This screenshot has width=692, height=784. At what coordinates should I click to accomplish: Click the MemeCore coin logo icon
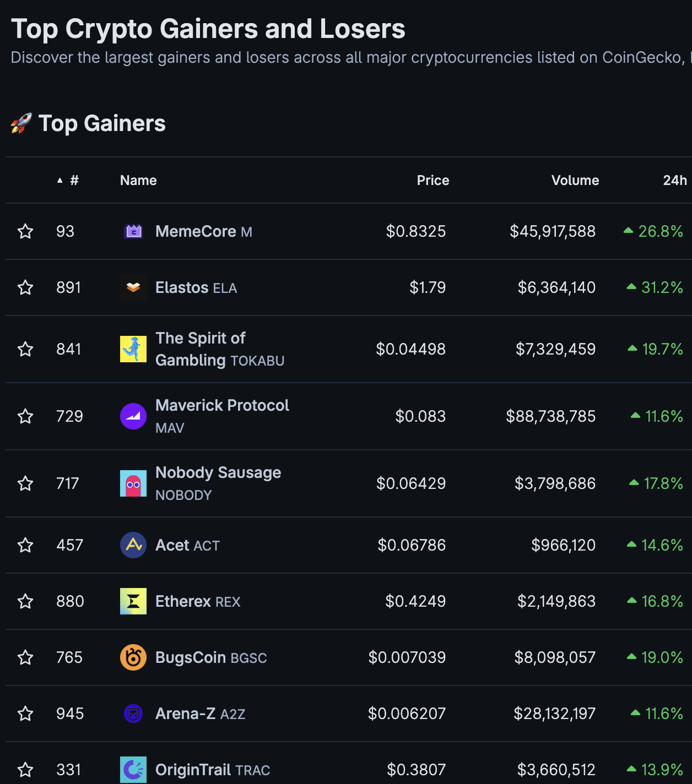133,231
